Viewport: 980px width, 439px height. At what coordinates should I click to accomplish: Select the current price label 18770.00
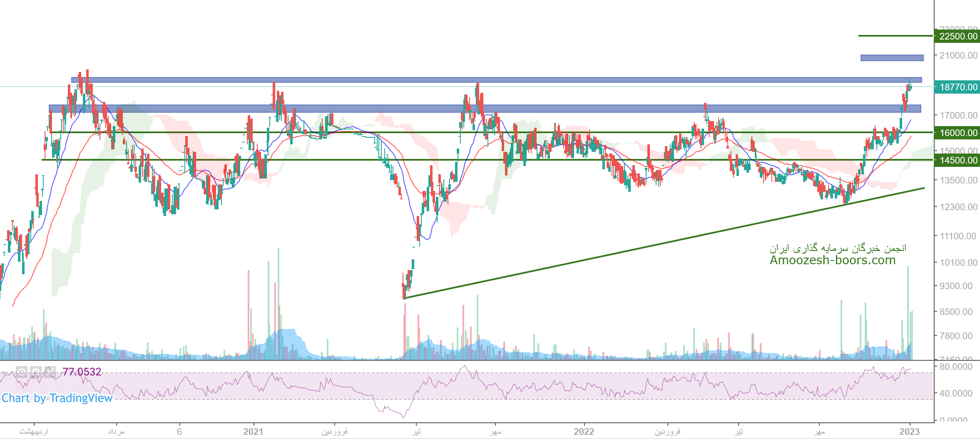click(x=958, y=87)
